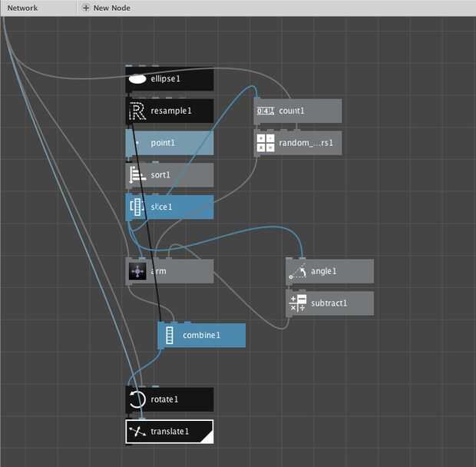Viewport: 476px width, 467px height.
Task: Select the slice1 node label
Action: pyautogui.click(x=161, y=207)
